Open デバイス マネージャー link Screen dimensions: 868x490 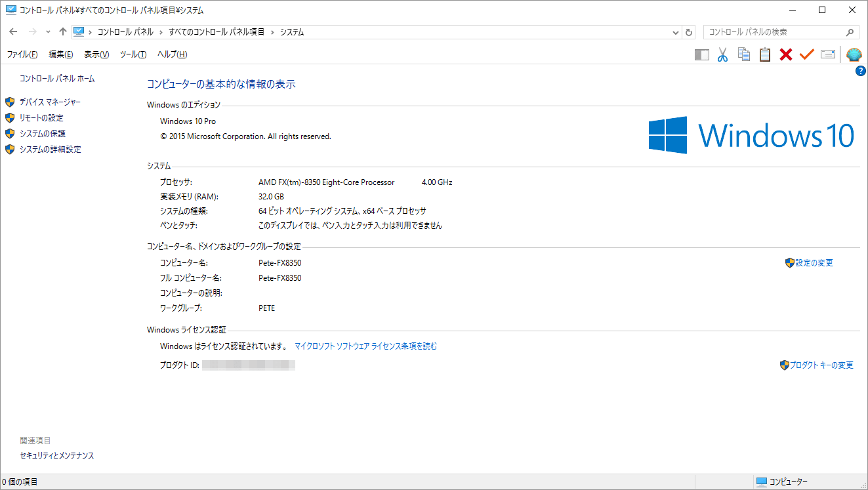point(51,102)
